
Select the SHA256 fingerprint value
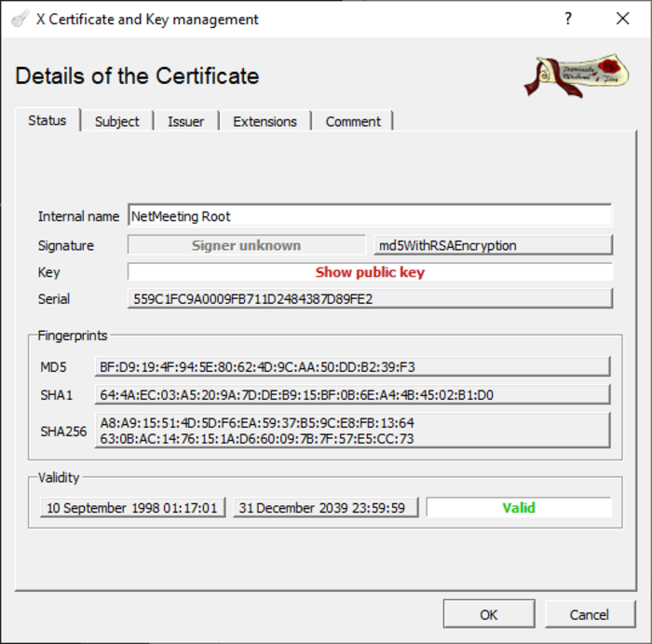pyautogui.click(x=353, y=431)
